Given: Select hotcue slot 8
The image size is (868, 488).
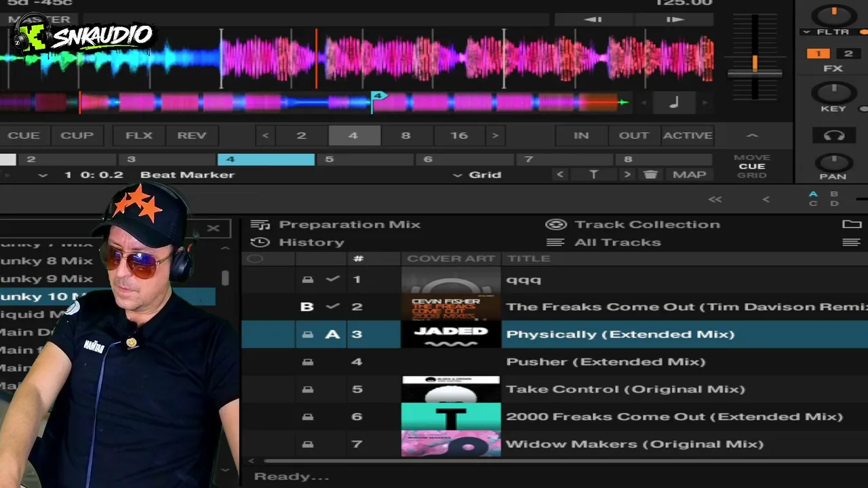Looking at the screenshot, I should pyautogui.click(x=663, y=160).
